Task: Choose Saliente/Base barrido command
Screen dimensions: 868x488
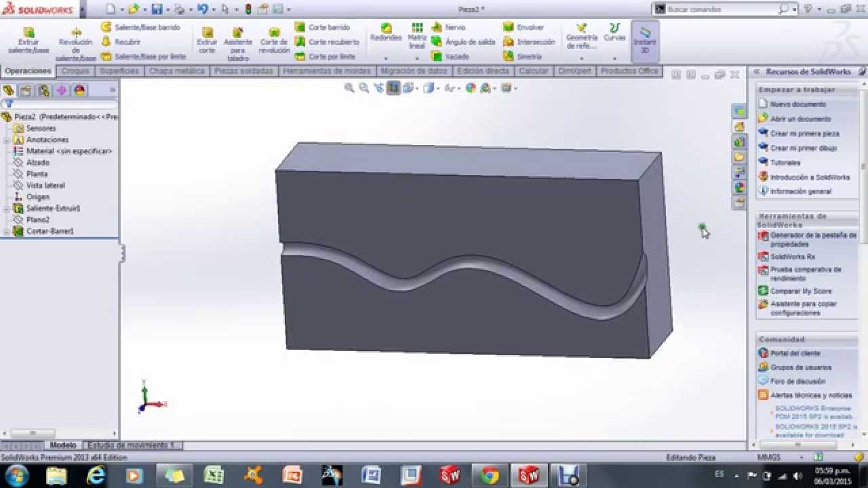Action: pyautogui.click(x=140, y=27)
